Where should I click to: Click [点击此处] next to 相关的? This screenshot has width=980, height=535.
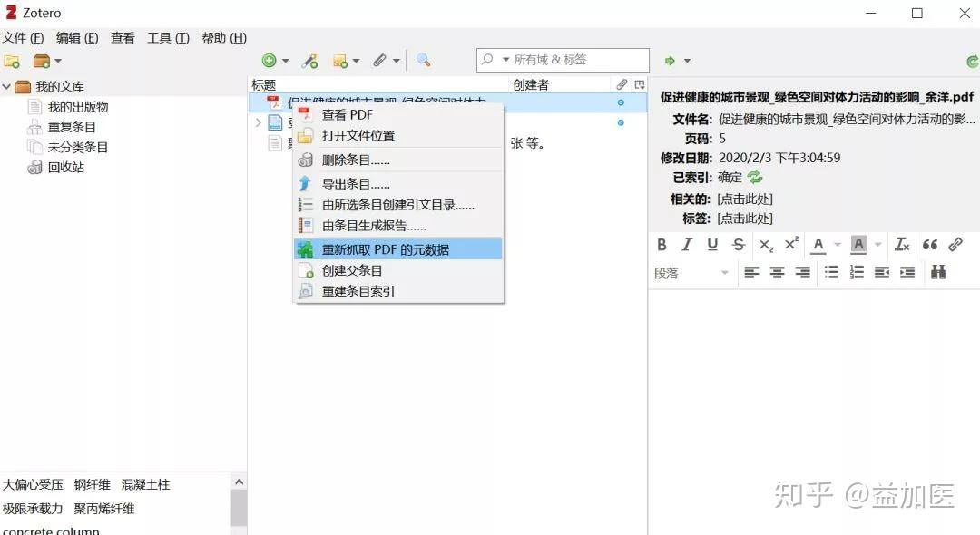(745, 199)
